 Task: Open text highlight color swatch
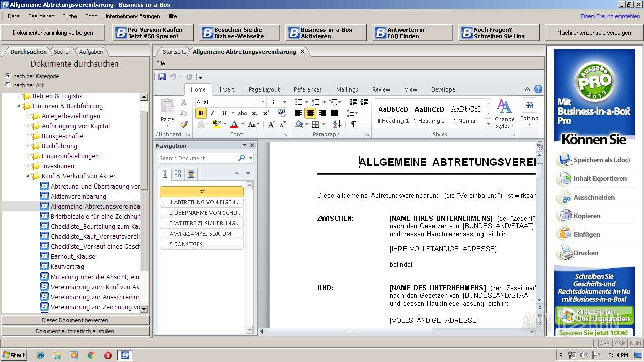(x=216, y=124)
